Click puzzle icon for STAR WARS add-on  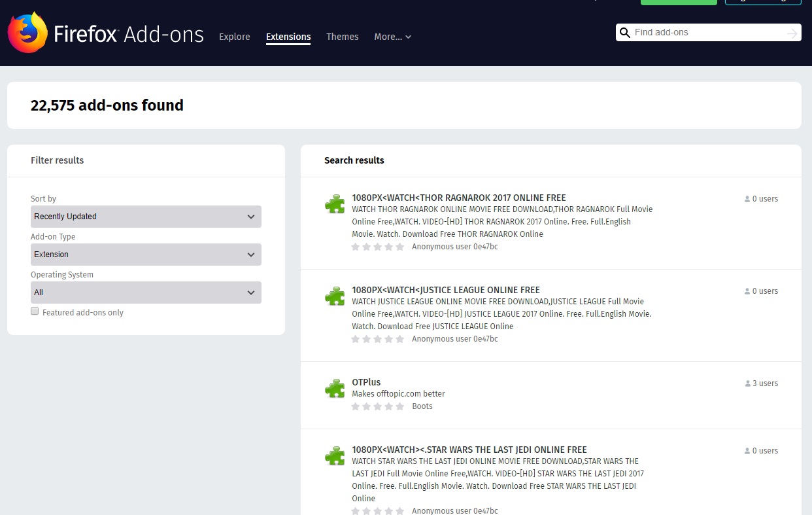[x=335, y=456]
